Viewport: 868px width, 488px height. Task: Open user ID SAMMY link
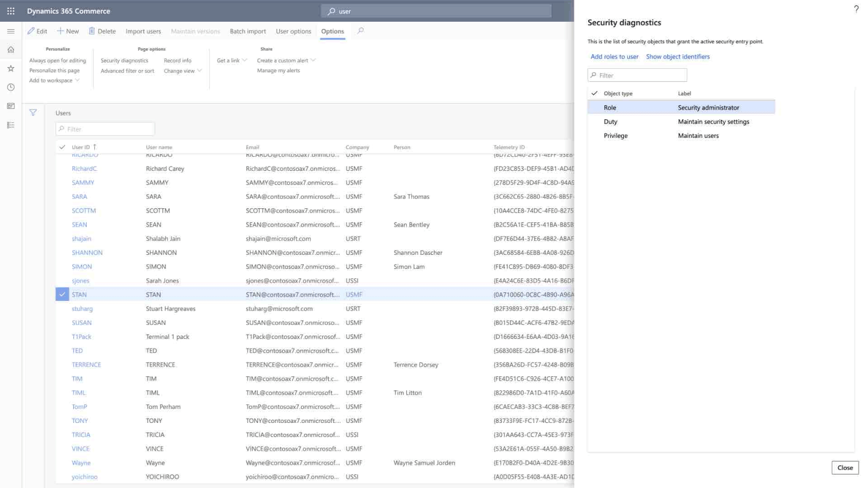coord(83,183)
